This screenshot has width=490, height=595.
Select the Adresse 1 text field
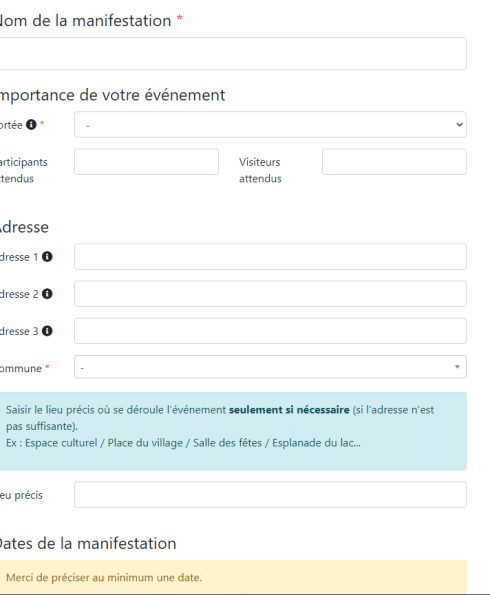(270, 257)
